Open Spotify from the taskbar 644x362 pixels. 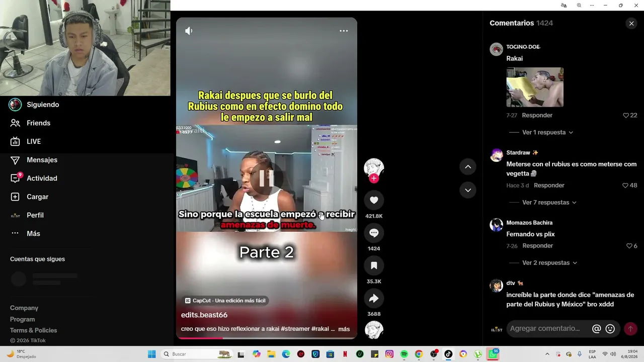point(404,354)
